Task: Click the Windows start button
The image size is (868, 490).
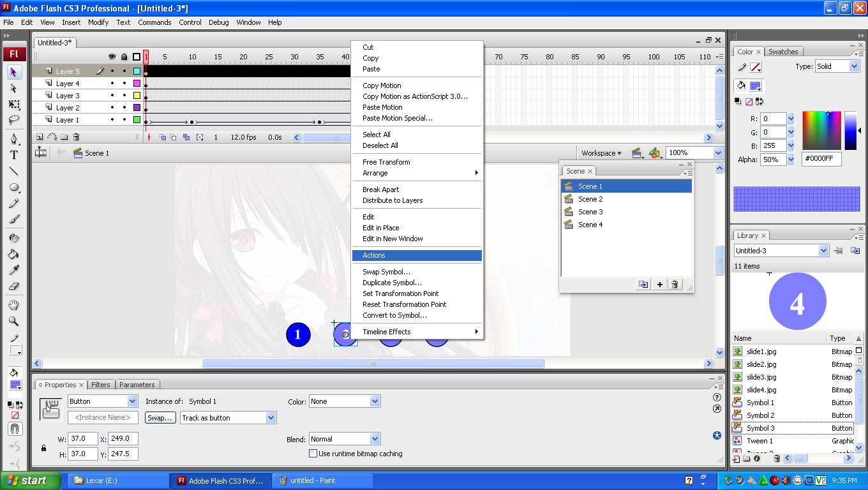Action: 31,480
